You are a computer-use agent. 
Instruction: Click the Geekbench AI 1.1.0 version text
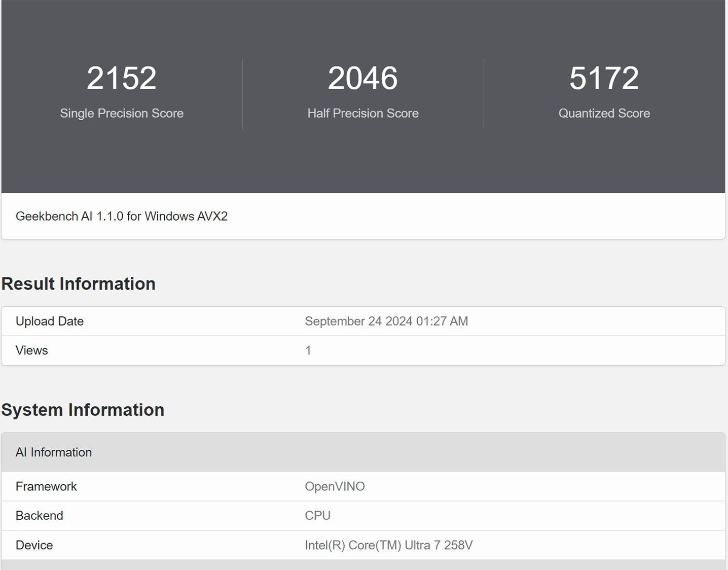pyautogui.click(x=122, y=217)
